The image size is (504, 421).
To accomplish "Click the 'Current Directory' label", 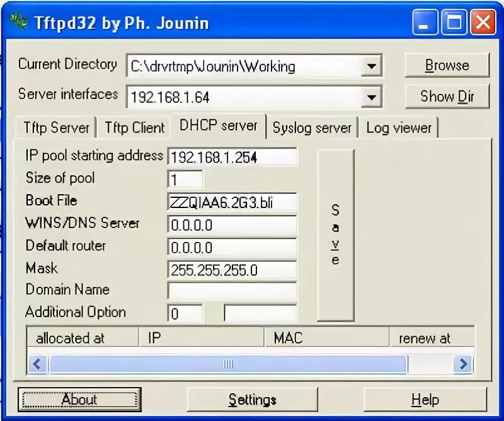I will (67, 64).
